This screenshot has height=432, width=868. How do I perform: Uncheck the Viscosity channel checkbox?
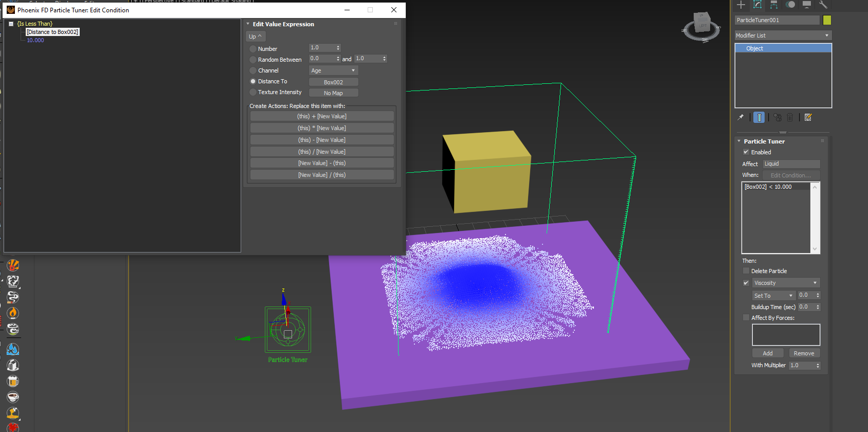746,283
